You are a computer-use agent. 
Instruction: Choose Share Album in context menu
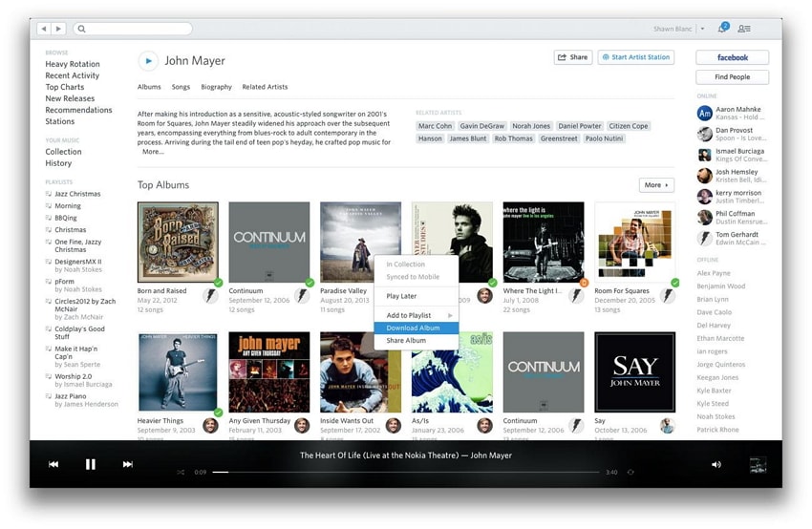click(x=416, y=341)
